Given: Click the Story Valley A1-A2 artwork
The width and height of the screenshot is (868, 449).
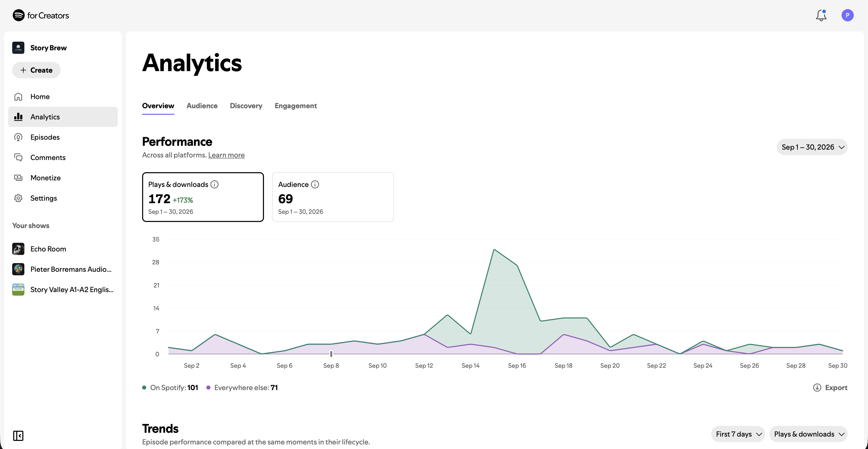Looking at the screenshot, I should 18,290.
